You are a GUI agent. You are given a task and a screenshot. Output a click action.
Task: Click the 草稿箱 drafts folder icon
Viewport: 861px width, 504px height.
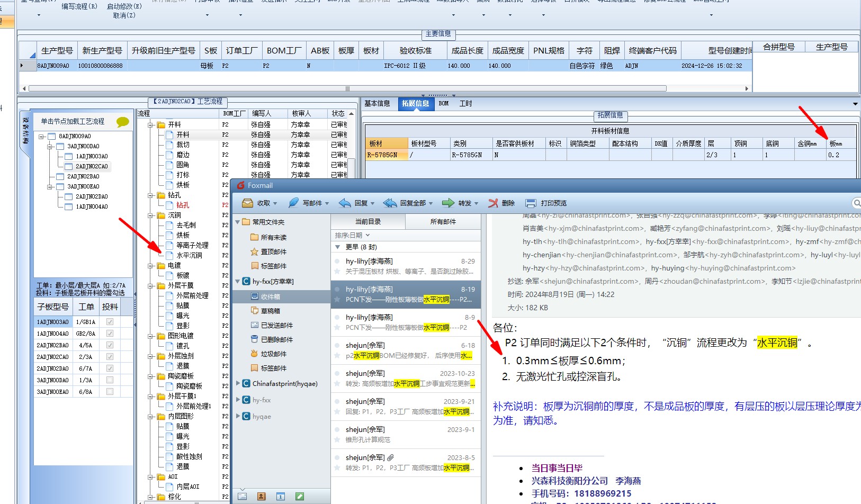[254, 311]
